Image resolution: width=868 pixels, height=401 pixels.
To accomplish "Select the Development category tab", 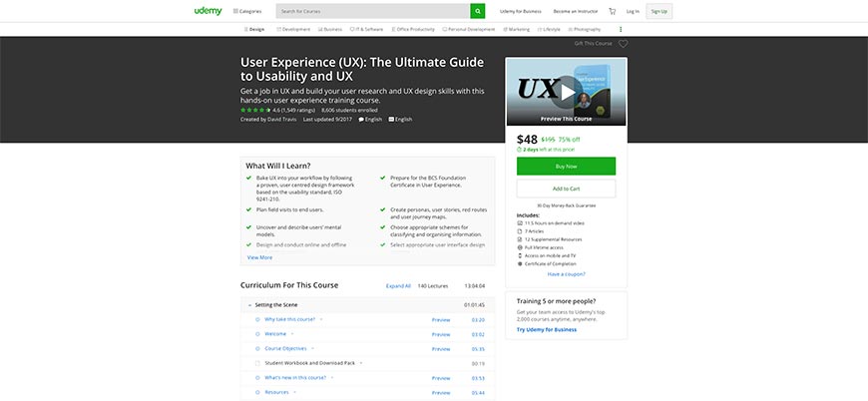I will pyautogui.click(x=293, y=29).
